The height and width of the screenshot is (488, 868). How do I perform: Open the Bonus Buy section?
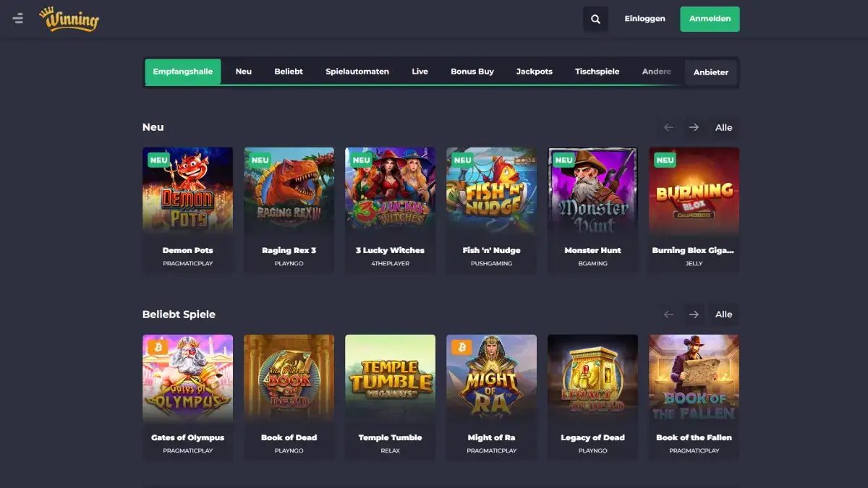pyautogui.click(x=472, y=72)
